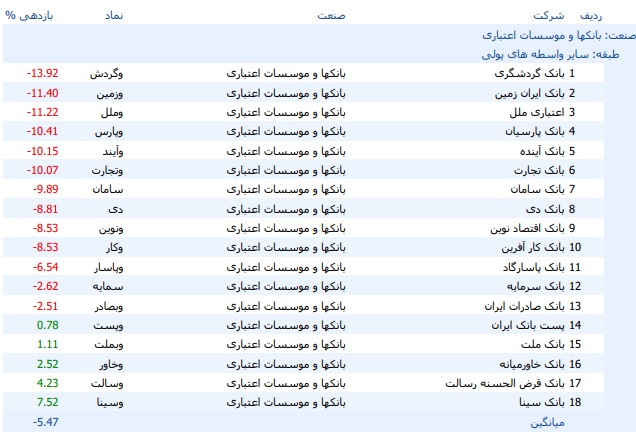Select company بانک دی
Screen dimensions: 636x432
[x=545, y=209]
